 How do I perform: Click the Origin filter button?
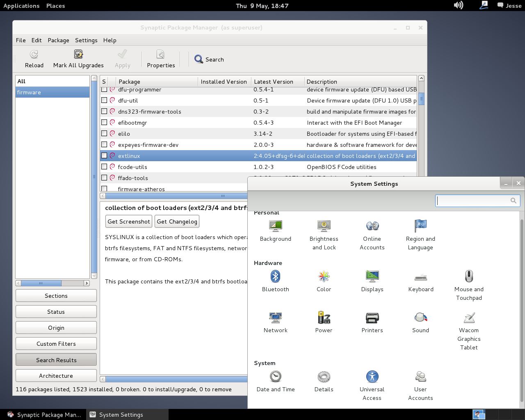click(x=56, y=328)
